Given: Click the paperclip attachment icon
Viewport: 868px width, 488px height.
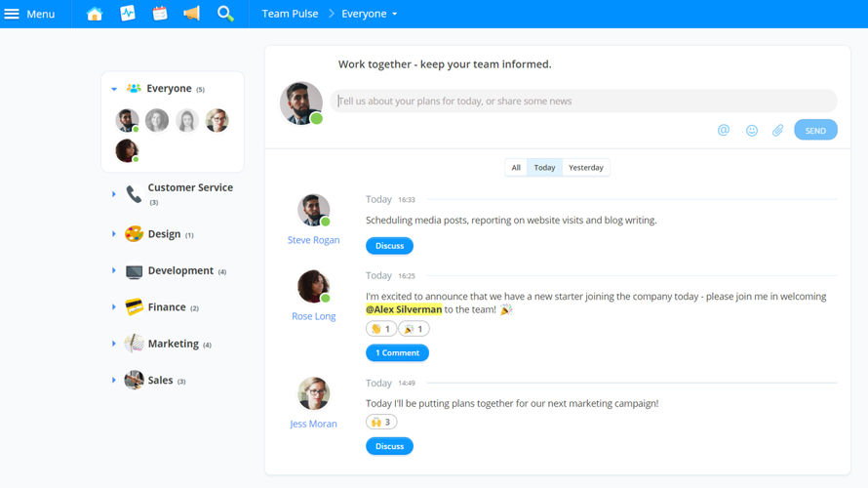Looking at the screenshot, I should coord(778,130).
